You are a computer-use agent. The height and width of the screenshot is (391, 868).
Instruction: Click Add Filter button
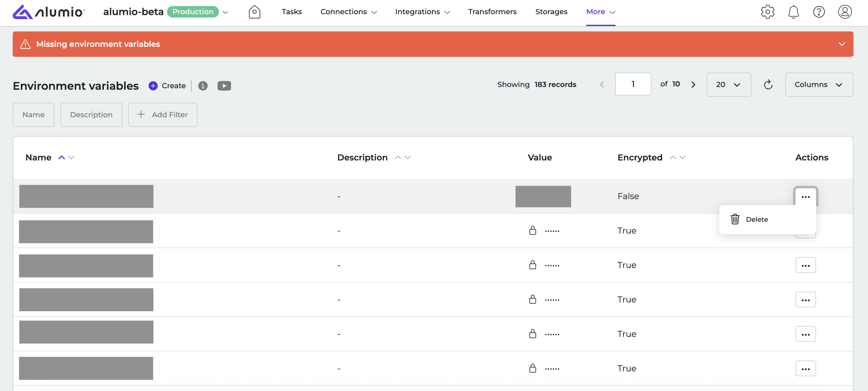163,115
